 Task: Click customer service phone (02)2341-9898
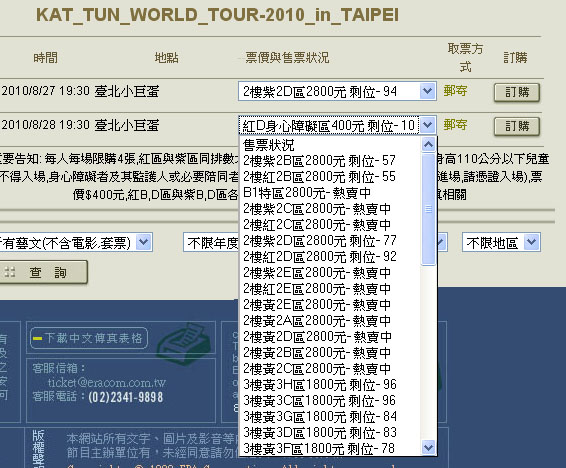click(125, 397)
